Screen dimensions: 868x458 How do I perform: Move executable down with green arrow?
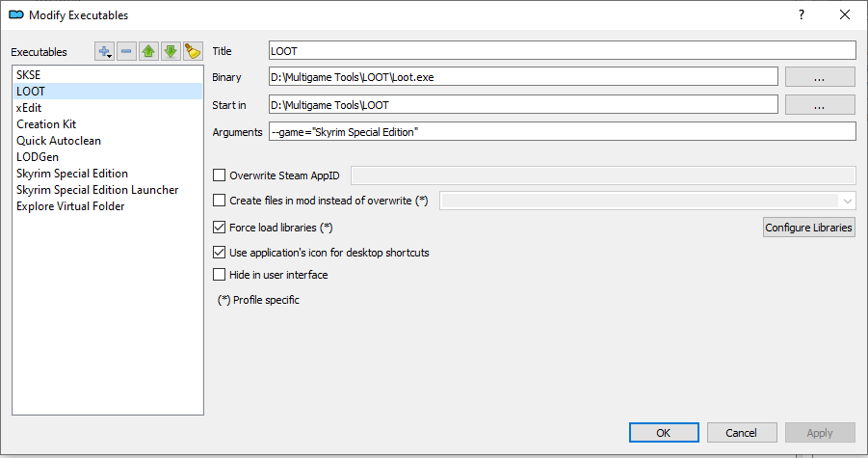click(170, 51)
